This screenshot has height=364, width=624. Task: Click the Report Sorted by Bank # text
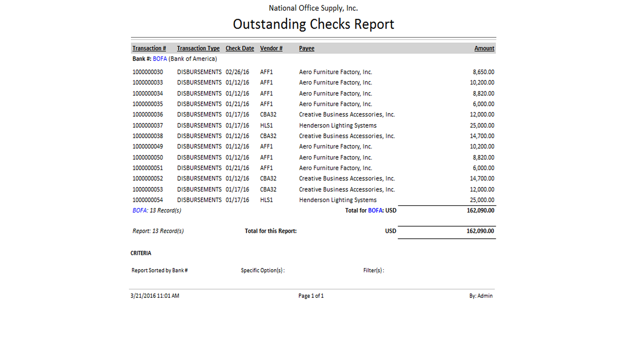[159, 270]
